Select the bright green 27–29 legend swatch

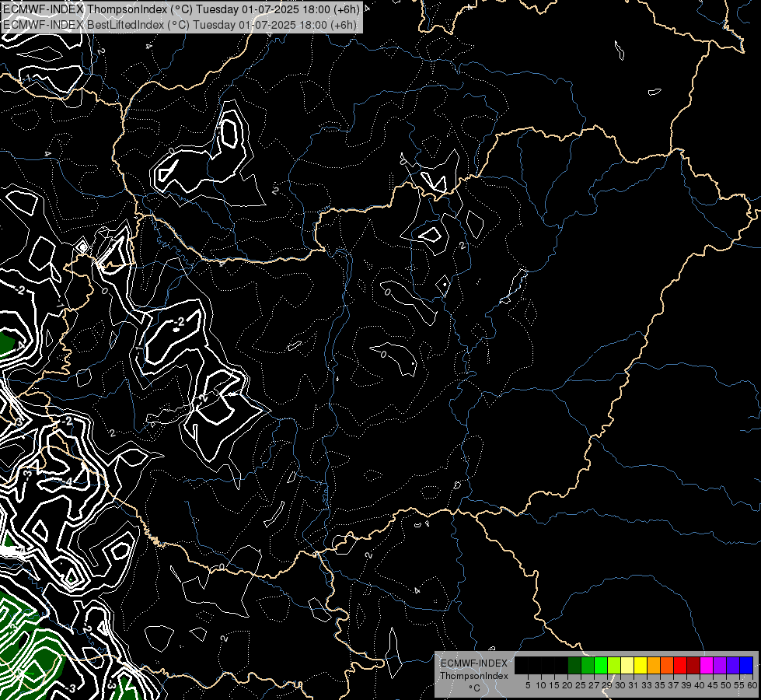click(601, 665)
